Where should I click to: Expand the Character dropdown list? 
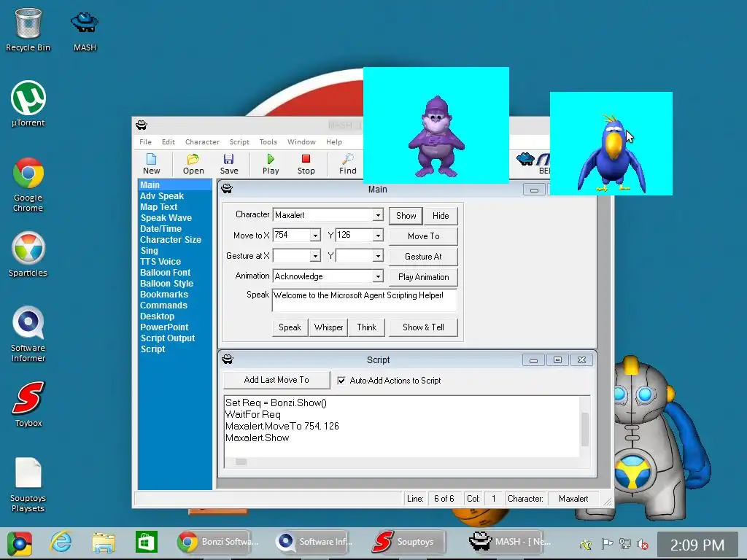point(378,215)
